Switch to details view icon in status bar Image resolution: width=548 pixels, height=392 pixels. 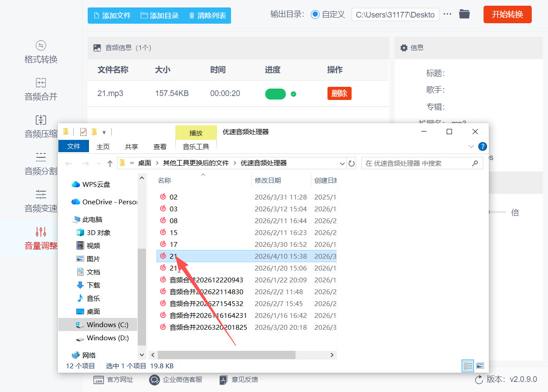click(x=468, y=366)
